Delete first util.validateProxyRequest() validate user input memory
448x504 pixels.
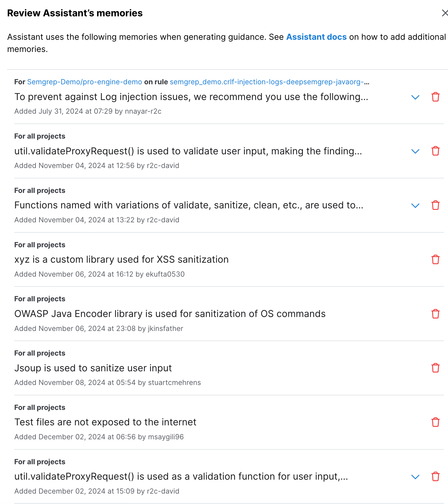click(x=435, y=151)
